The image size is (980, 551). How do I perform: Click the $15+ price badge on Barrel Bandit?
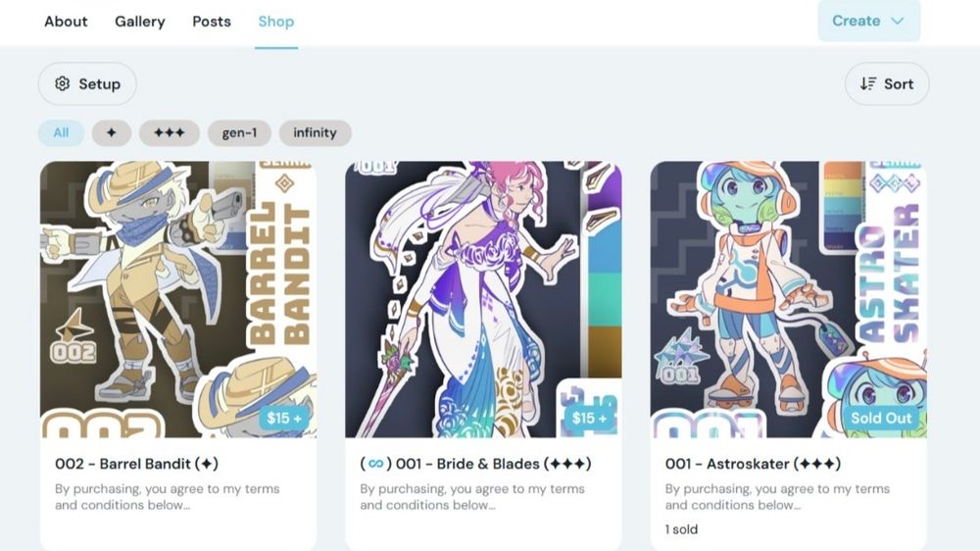tap(284, 418)
